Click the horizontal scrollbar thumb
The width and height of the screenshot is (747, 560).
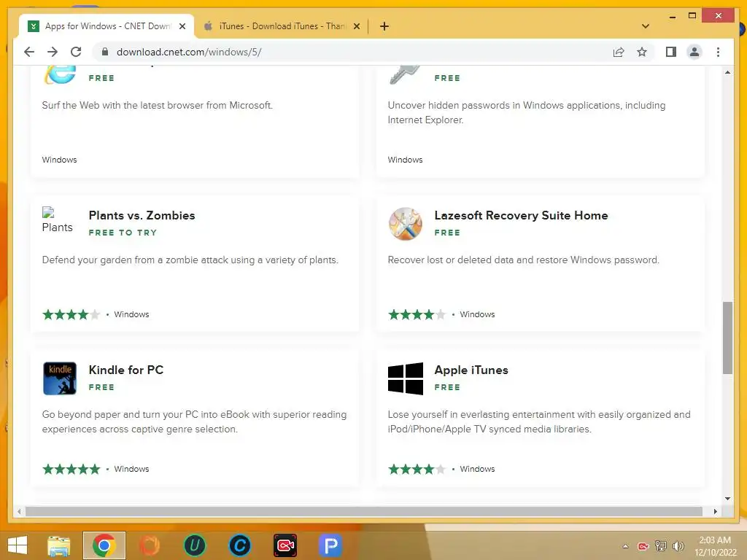pyautogui.click(x=364, y=511)
